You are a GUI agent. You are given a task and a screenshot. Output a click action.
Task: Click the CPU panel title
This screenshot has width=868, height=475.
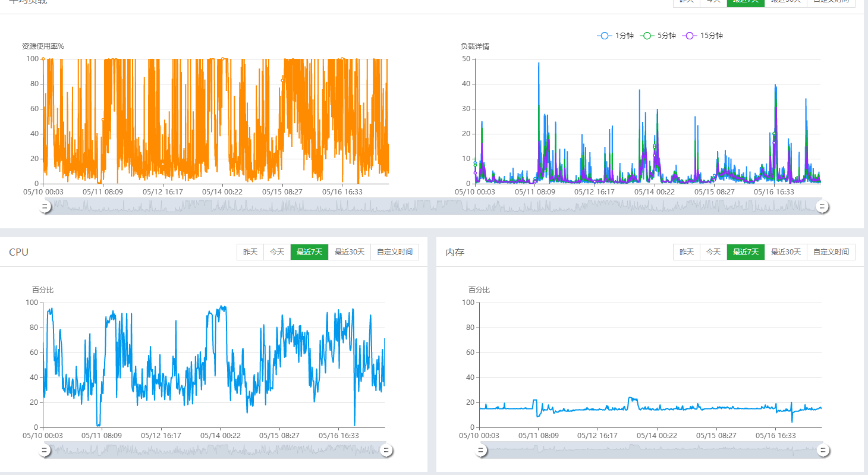click(18, 252)
